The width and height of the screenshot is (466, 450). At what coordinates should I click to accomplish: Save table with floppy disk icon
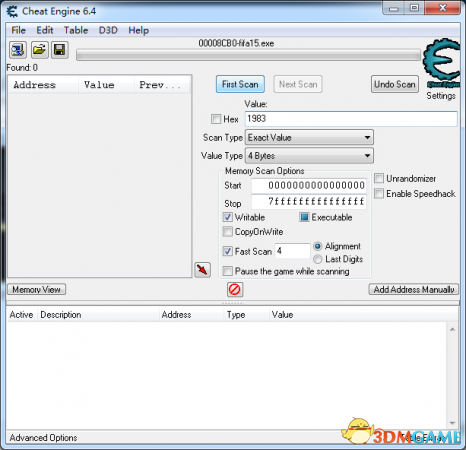click(60, 50)
